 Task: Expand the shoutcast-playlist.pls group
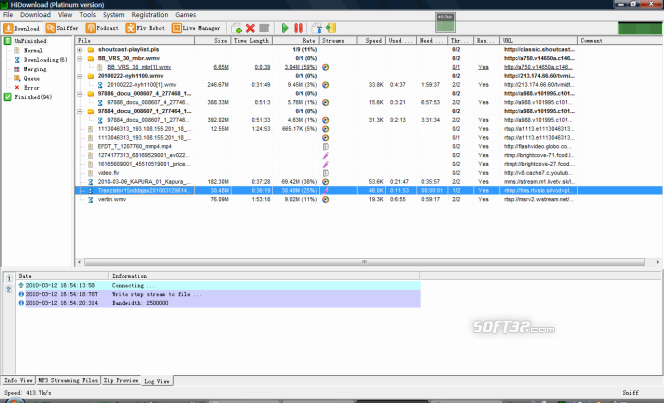point(80,50)
